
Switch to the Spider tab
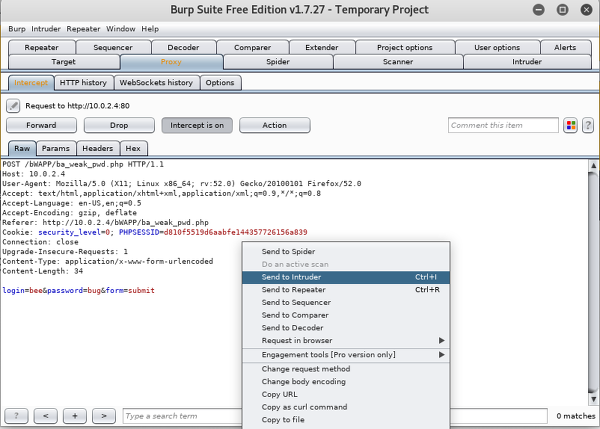tap(278, 62)
